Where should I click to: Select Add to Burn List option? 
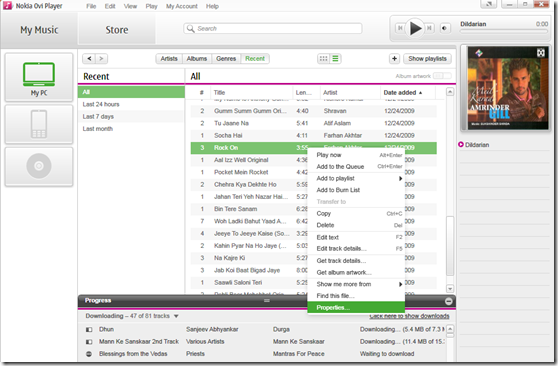tap(356, 190)
